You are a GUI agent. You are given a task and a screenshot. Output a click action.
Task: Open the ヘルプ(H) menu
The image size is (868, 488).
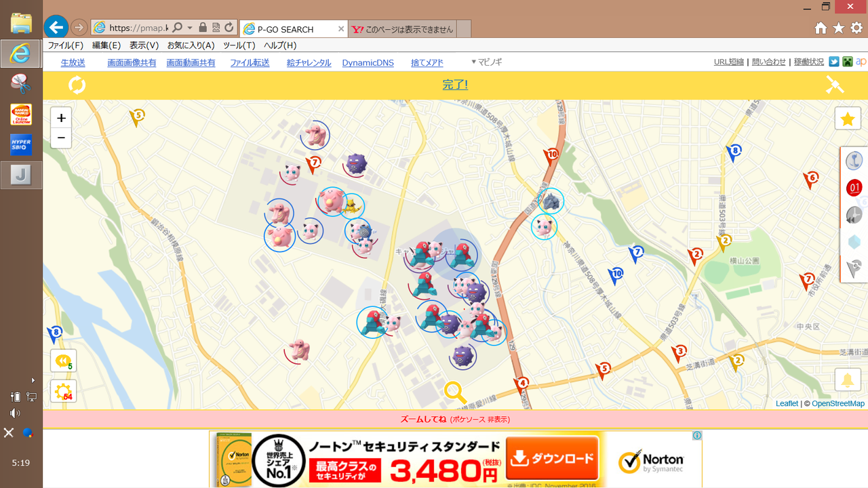[280, 45]
